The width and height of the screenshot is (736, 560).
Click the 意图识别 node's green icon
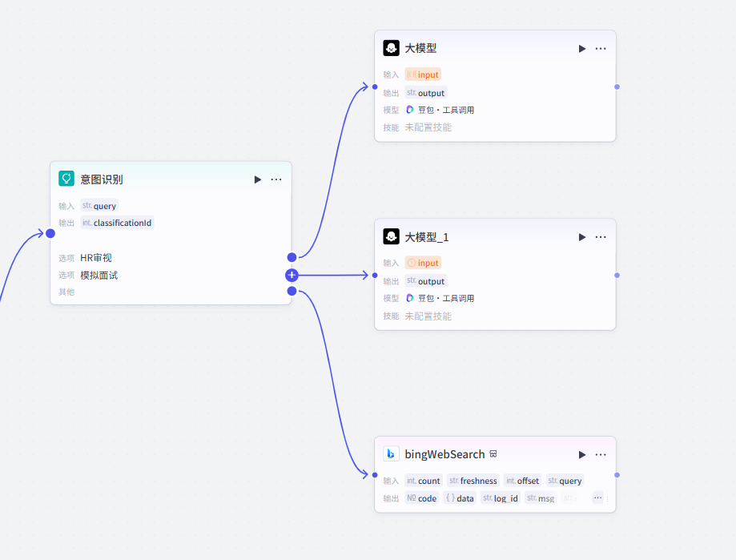66,179
